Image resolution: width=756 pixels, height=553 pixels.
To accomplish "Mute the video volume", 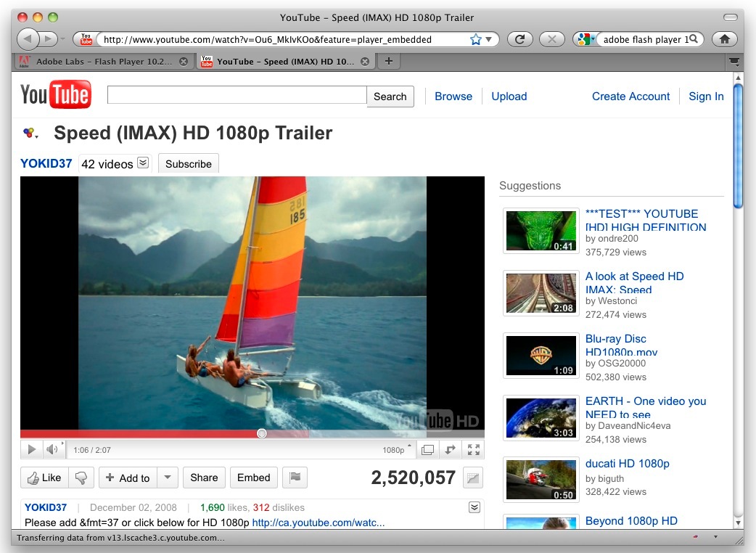I will point(53,449).
